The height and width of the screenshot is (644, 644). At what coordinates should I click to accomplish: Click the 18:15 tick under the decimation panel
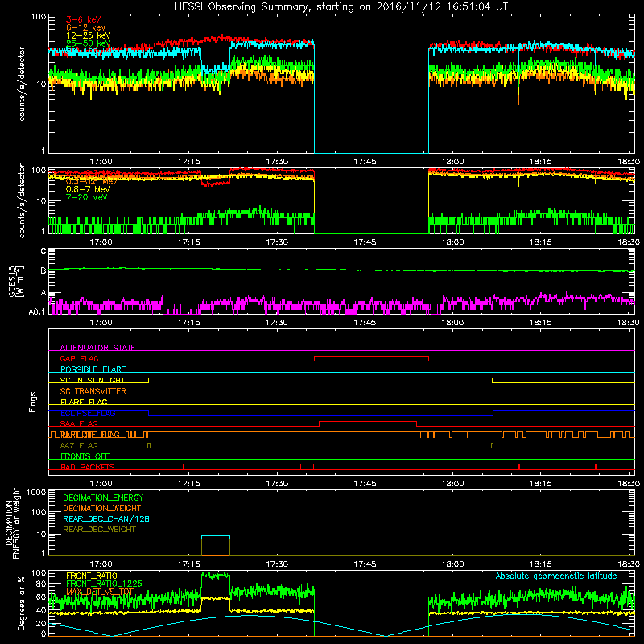[x=540, y=564]
